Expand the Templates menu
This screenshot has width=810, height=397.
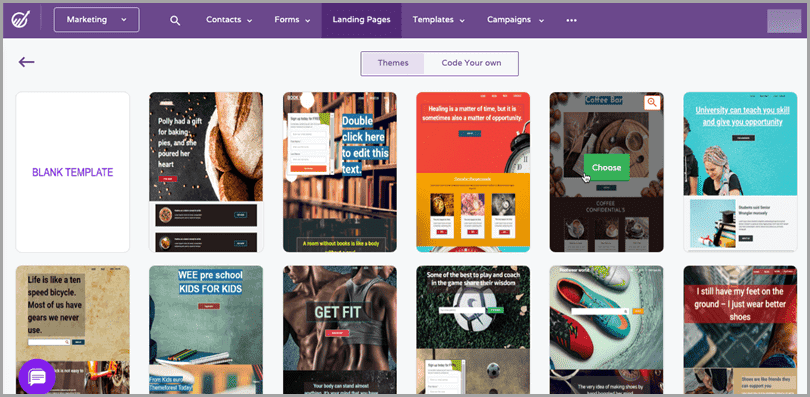point(438,20)
